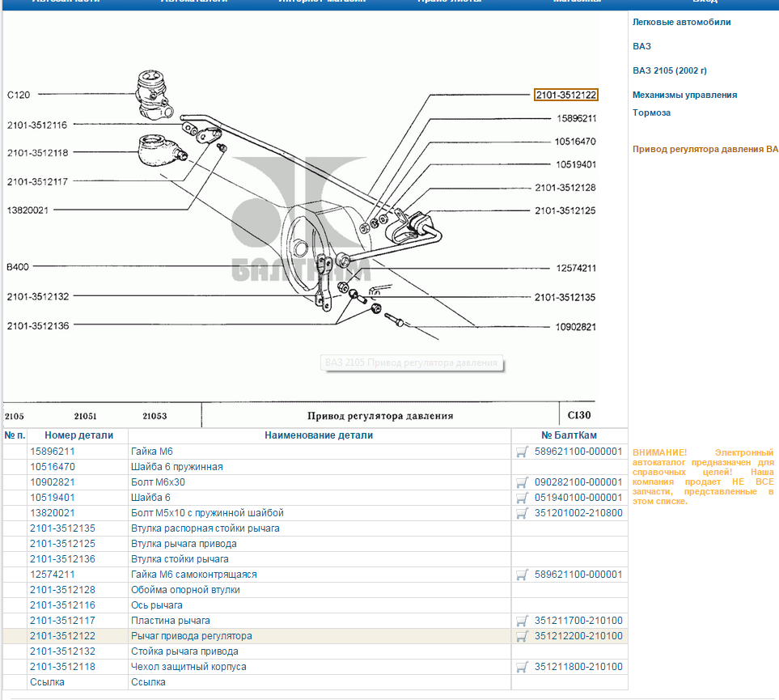
Task: Click the cart icon in the Шайба 6 row 10519401
Action: click(522, 498)
